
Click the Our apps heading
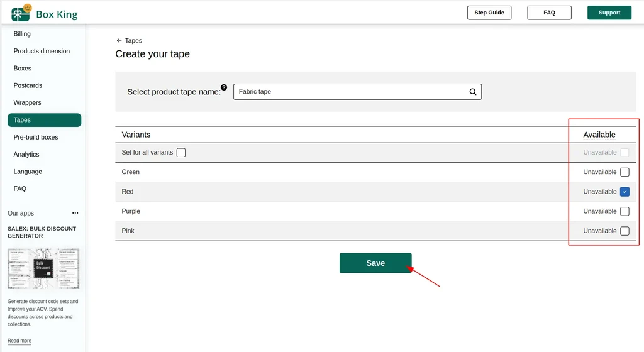coord(21,213)
